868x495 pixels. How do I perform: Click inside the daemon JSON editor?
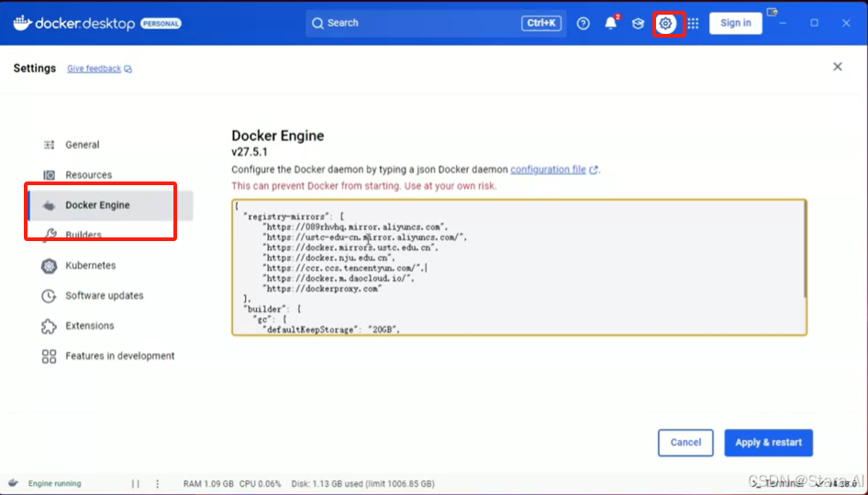518,268
